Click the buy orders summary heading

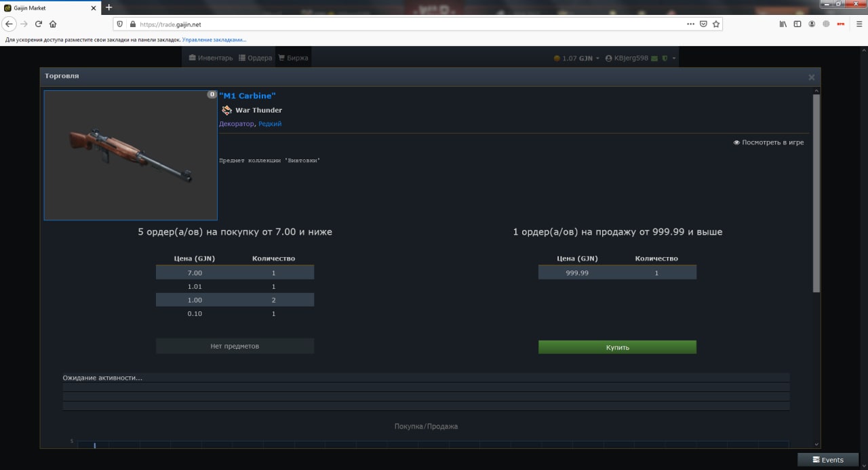[x=235, y=232]
